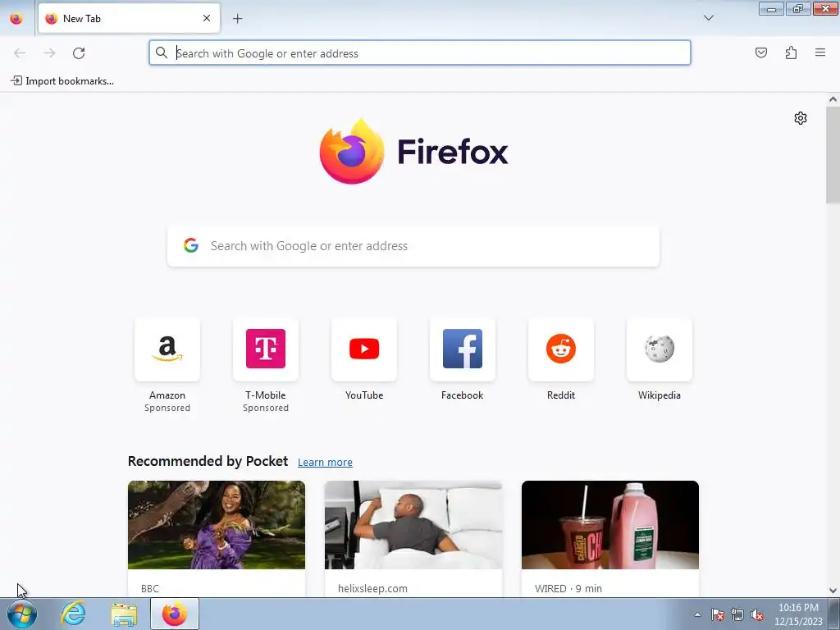Click magnifier icon in address bar
The width and height of the screenshot is (840, 630).
162,52
